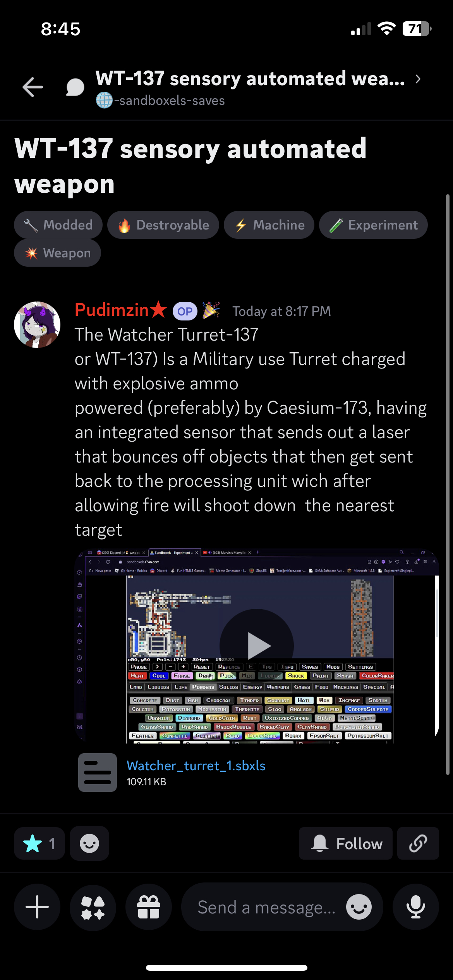453x980 pixels.
Task: Open Watcher_turret_1.sbxls file link
Action: pyautogui.click(x=196, y=766)
